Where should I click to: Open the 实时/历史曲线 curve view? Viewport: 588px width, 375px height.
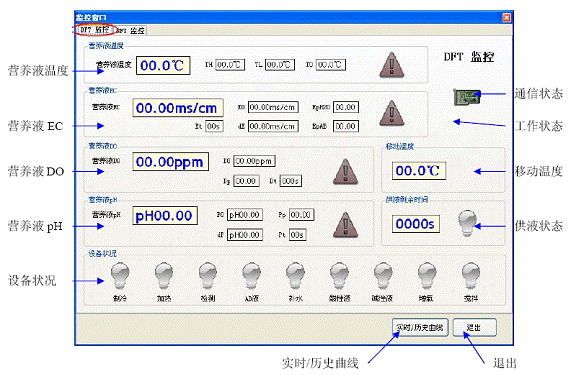click(x=420, y=328)
